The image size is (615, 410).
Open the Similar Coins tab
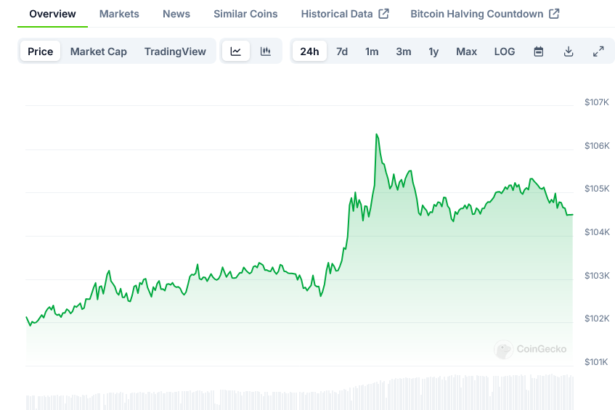coord(245,14)
